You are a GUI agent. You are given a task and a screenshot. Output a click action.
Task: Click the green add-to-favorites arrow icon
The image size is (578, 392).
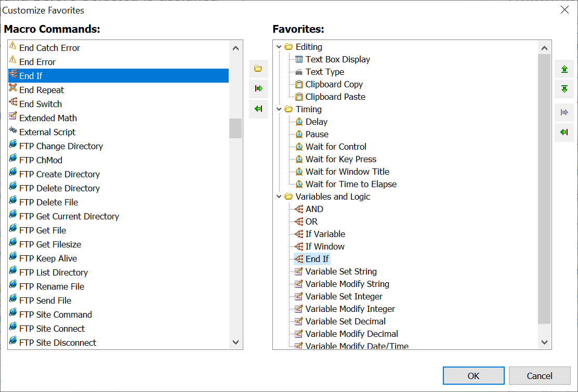click(258, 89)
